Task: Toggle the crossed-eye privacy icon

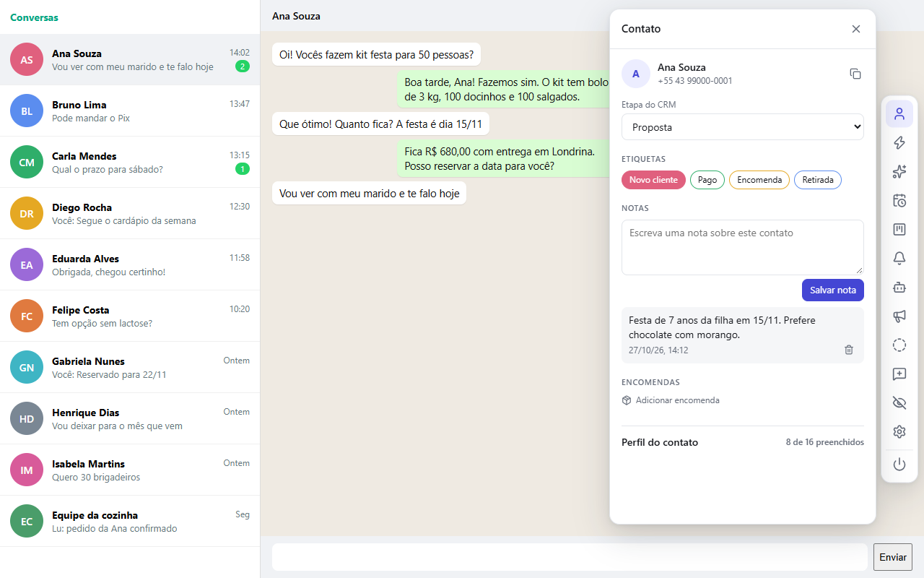Action: click(899, 403)
